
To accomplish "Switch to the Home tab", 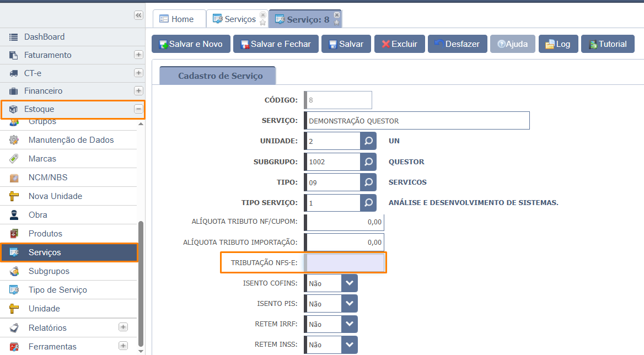I will coord(180,19).
